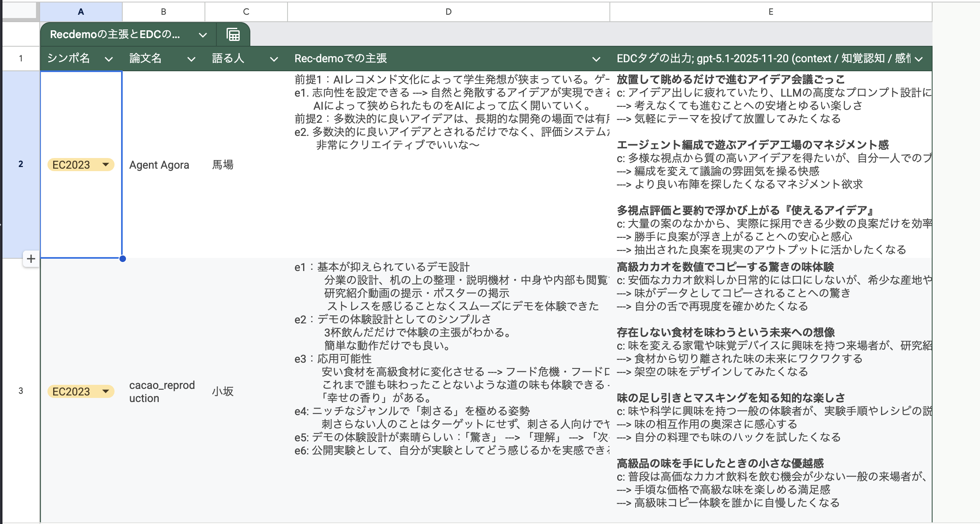Click the cacao_reproduction cell
980x524 pixels.
162,391
